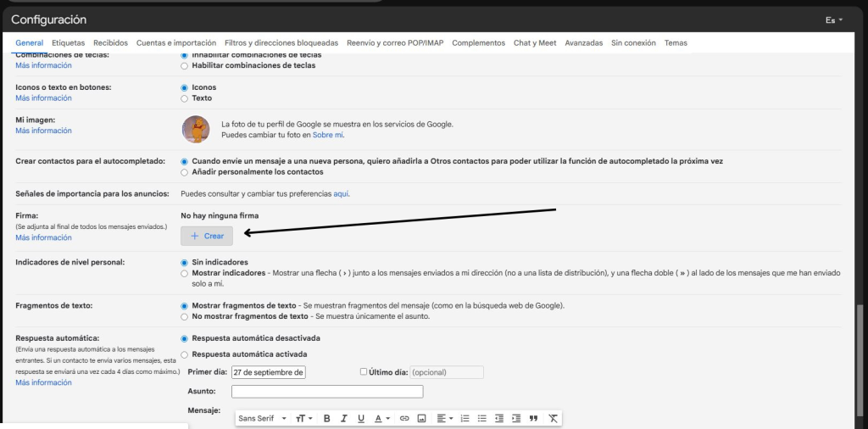Viewport: 868px width, 429px height.
Task: Open the Filtros y direcciones bloqueadas tab
Action: pos(281,42)
